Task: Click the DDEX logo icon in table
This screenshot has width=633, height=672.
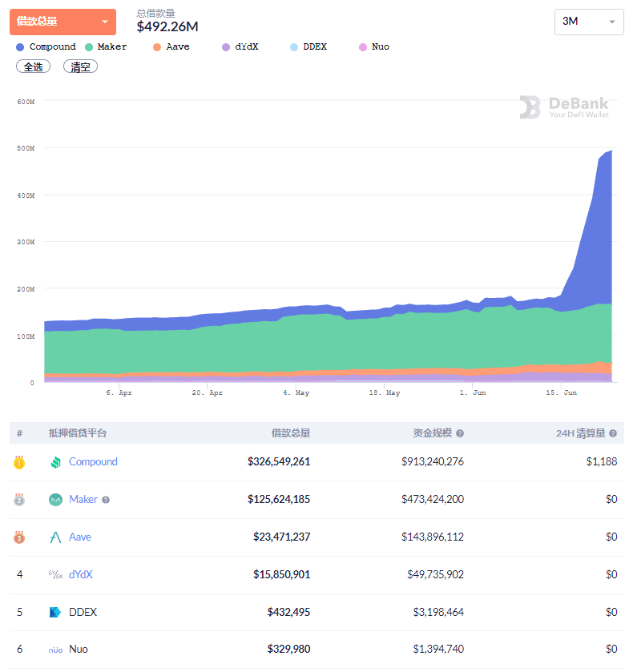Action: point(56,613)
